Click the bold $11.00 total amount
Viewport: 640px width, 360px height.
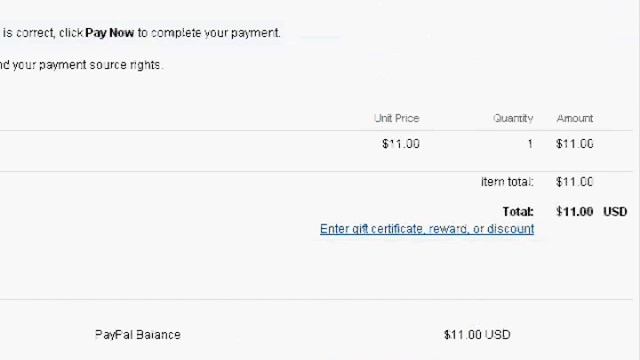(575, 211)
